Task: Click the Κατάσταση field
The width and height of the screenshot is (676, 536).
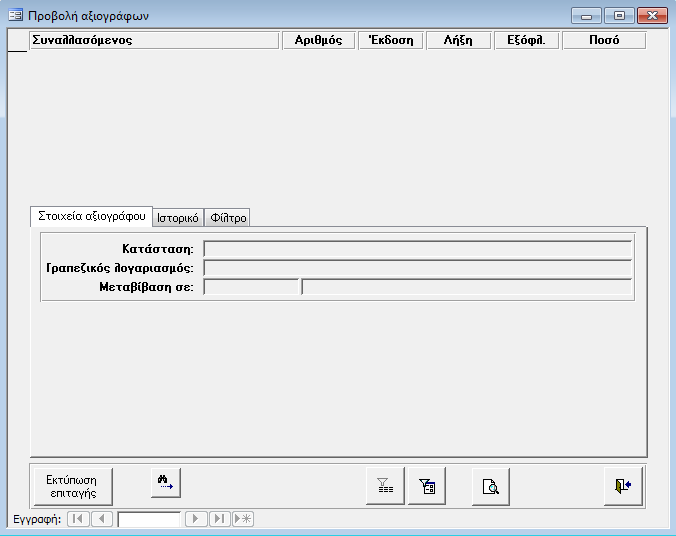Action: [x=417, y=249]
